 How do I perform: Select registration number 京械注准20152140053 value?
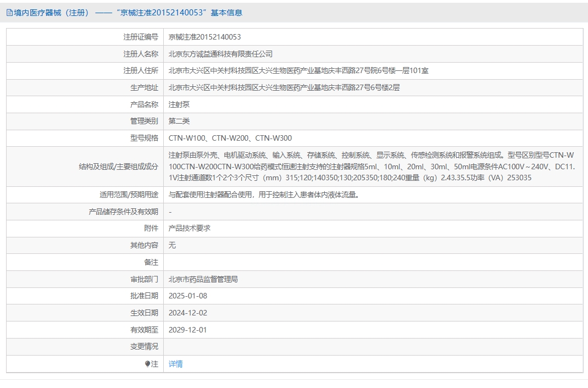pos(205,37)
